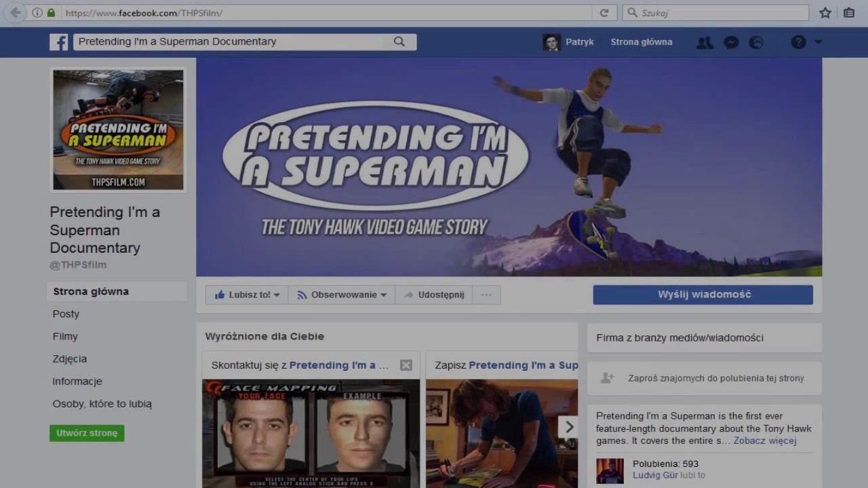Viewport: 868px width, 488px height.
Task: Click browser Szukaj search box
Action: pos(715,13)
